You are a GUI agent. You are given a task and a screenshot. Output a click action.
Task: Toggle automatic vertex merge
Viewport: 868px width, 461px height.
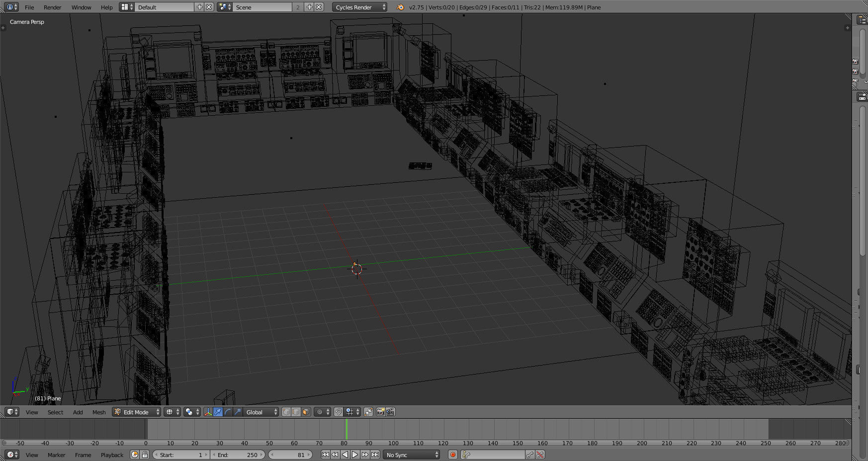(x=368, y=412)
